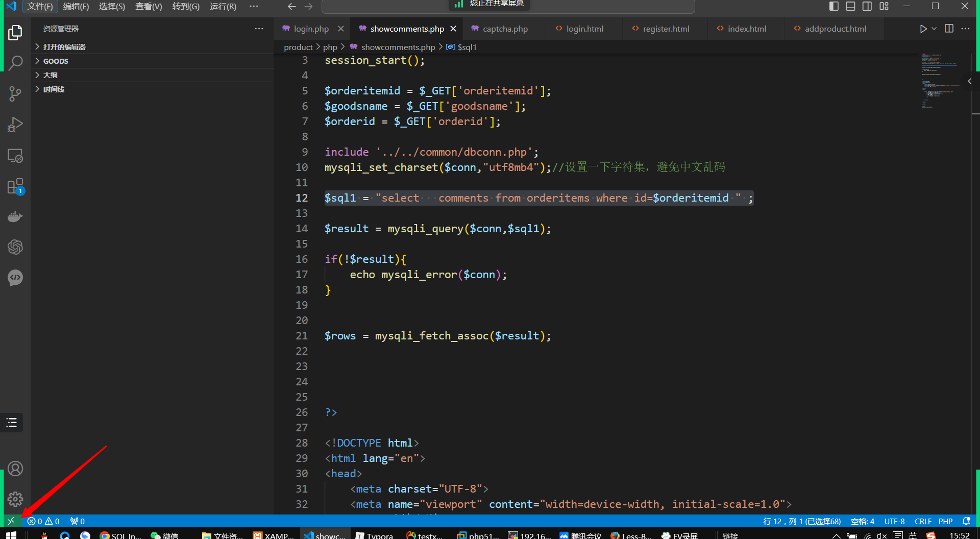This screenshot has width=980, height=539.
Task: Open the Extensions view
Action: pyautogui.click(x=15, y=186)
